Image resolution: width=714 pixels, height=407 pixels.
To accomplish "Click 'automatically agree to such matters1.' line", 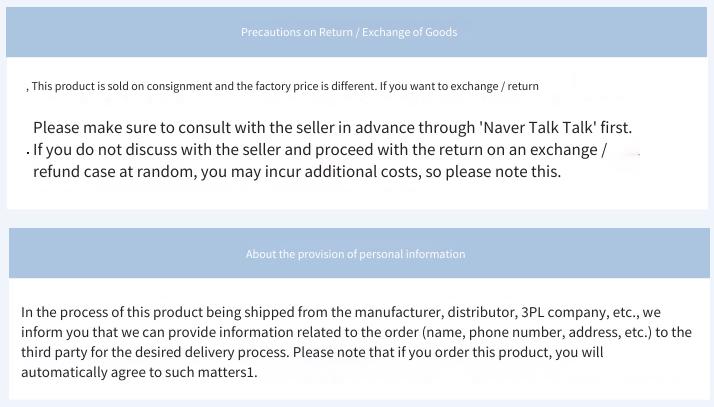I will point(139,372).
